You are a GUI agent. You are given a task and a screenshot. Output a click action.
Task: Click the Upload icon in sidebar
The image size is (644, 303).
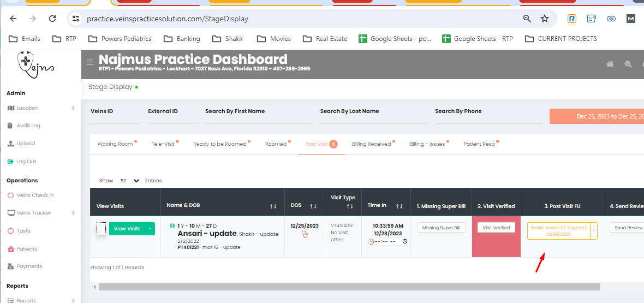(11, 144)
